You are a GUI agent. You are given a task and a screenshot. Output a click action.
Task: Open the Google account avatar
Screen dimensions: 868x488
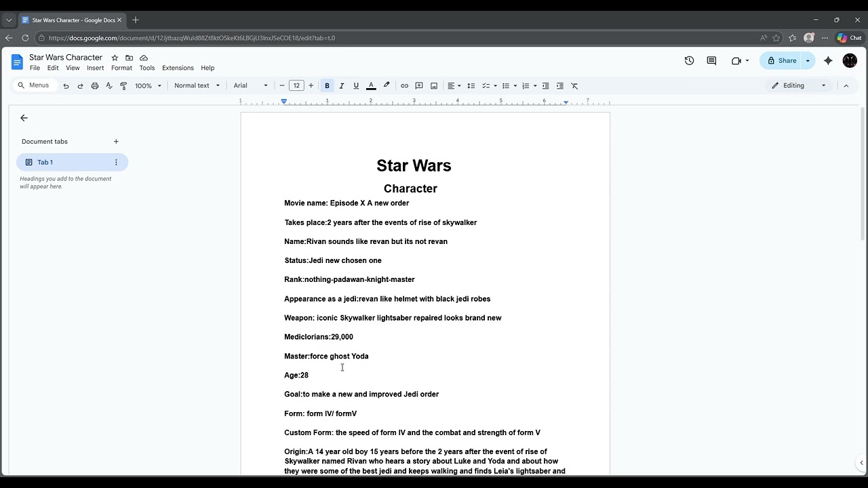tap(850, 60)
